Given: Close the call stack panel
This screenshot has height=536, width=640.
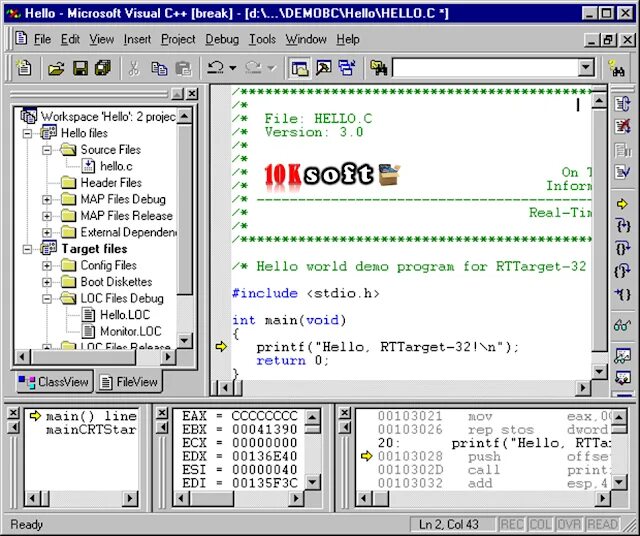Looking at the screenshot, I should pyautogui.click(x=13, y=413).
